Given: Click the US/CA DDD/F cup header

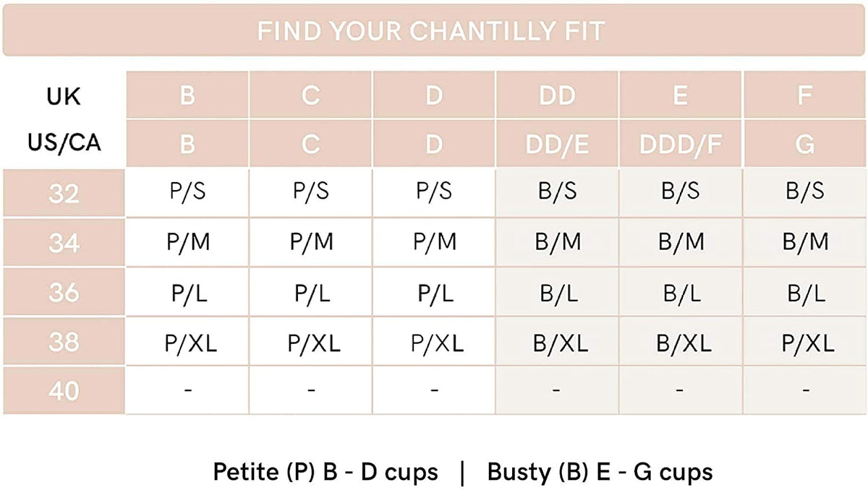Looking at the screenshot, I should 680,144.
